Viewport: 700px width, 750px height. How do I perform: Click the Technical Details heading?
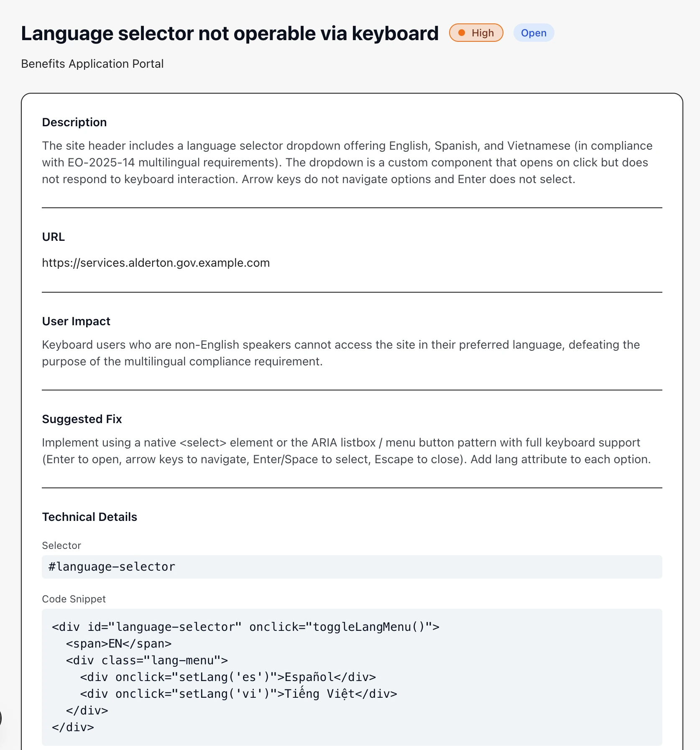pos(89,517)
